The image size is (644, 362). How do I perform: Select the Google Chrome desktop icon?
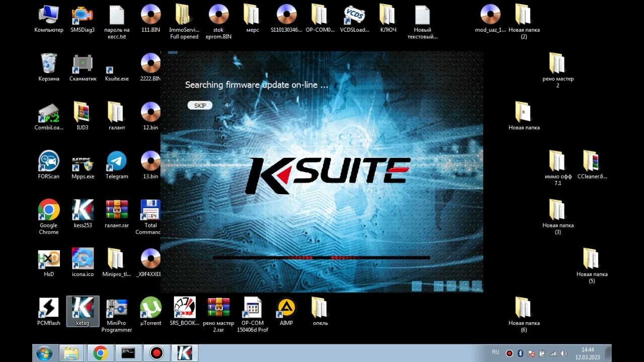click(x=49, y=217)
